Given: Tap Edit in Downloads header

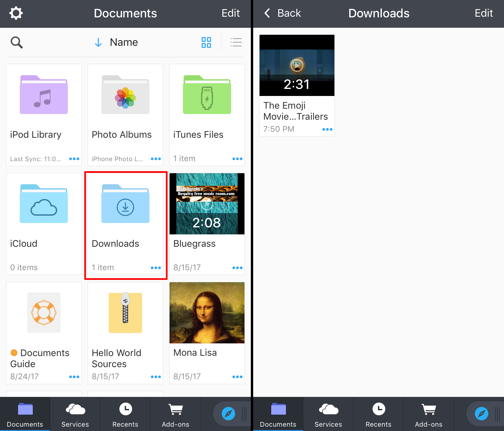Looking at the screenshot, I should [x=484, y=13].
